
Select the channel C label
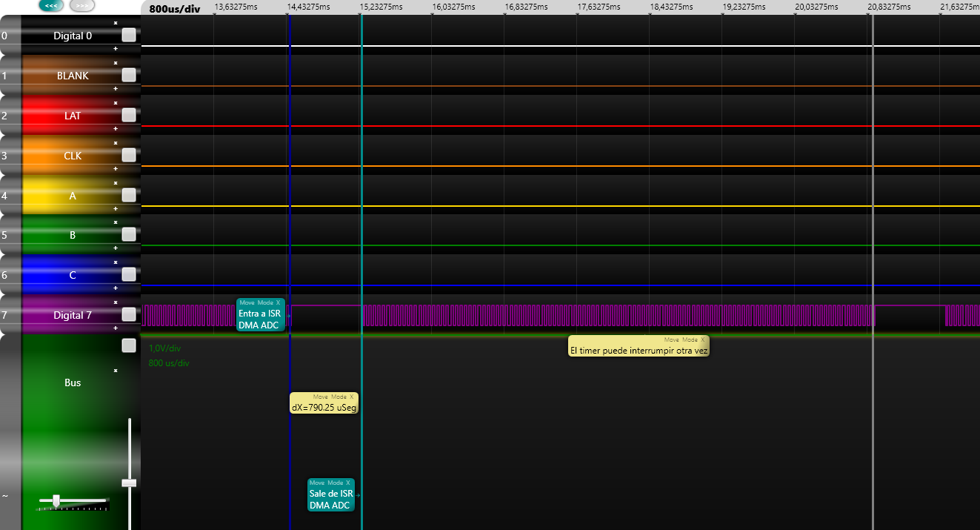coord(73,275)
